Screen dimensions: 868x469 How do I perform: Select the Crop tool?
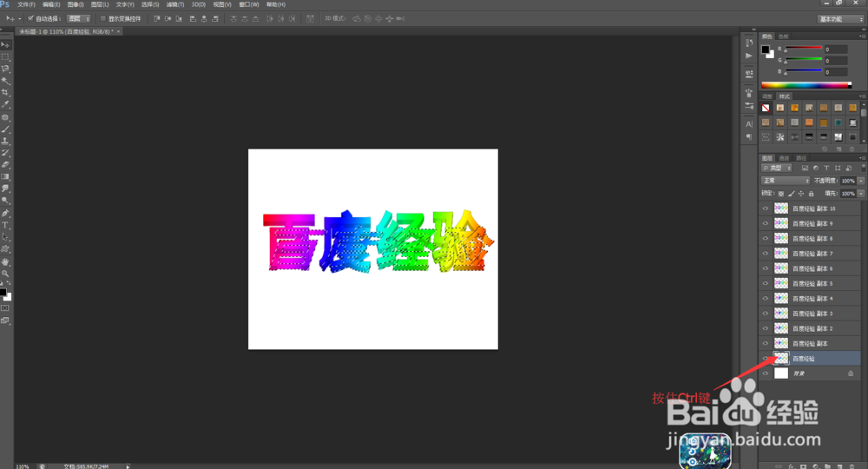point(5,93)
